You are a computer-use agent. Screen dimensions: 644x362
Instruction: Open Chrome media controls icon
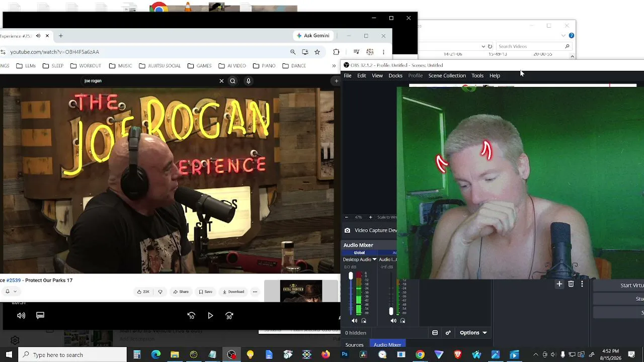[x=356, y=52]
